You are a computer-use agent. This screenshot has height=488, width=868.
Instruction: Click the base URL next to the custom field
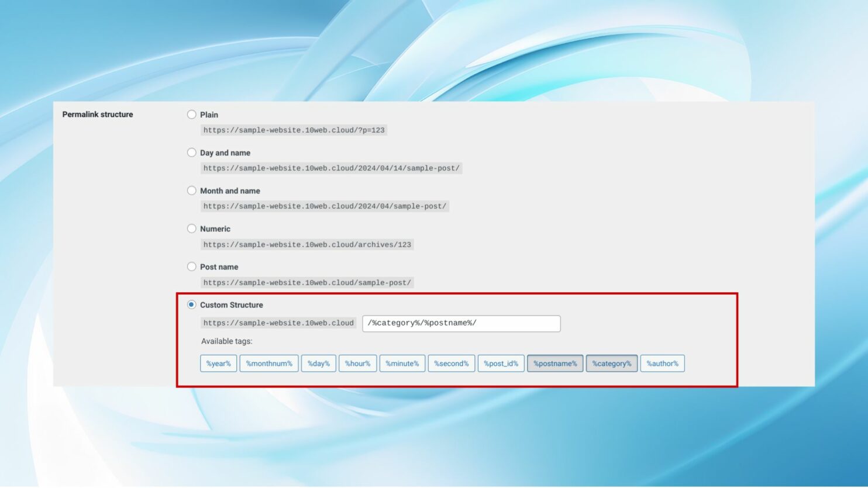click(278, 323)
